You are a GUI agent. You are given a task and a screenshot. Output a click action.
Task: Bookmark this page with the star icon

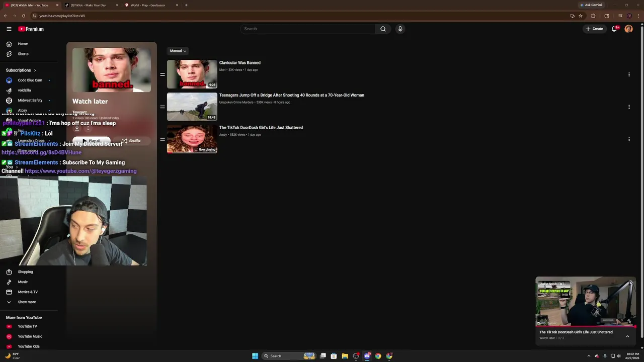(x=581, y=16)
